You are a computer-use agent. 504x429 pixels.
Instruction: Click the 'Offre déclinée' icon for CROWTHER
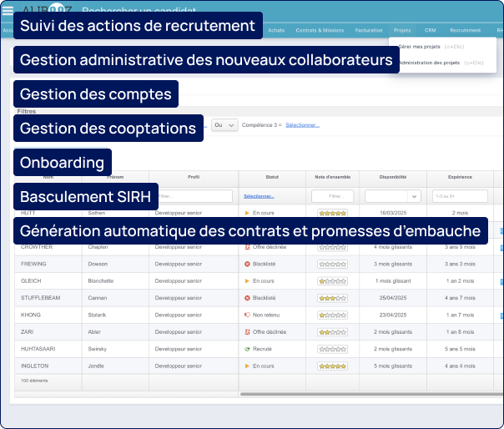coord(247,247)
